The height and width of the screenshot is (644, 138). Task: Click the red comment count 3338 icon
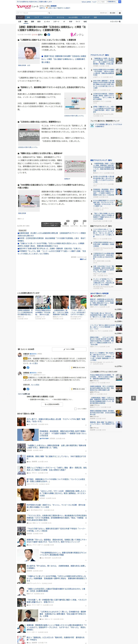click(35, 35)
